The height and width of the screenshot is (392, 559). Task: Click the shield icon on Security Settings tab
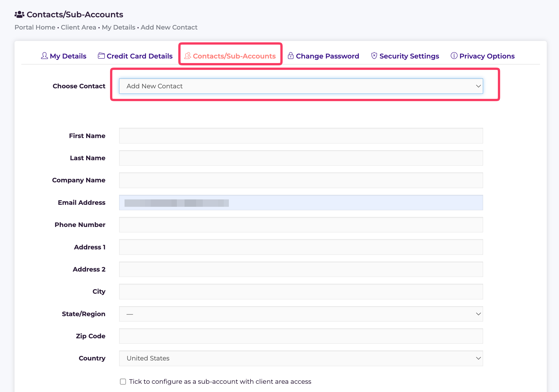tap(374, 56)
